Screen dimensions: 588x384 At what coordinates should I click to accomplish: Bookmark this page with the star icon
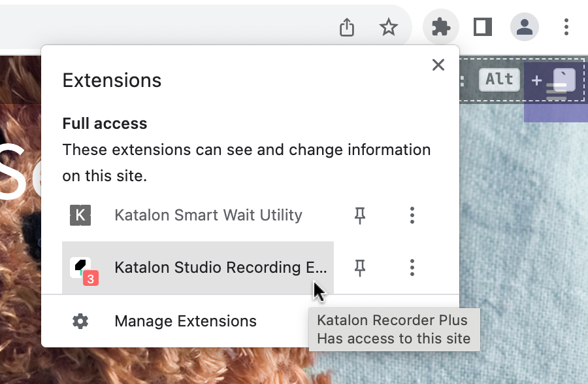pos(389,27)
